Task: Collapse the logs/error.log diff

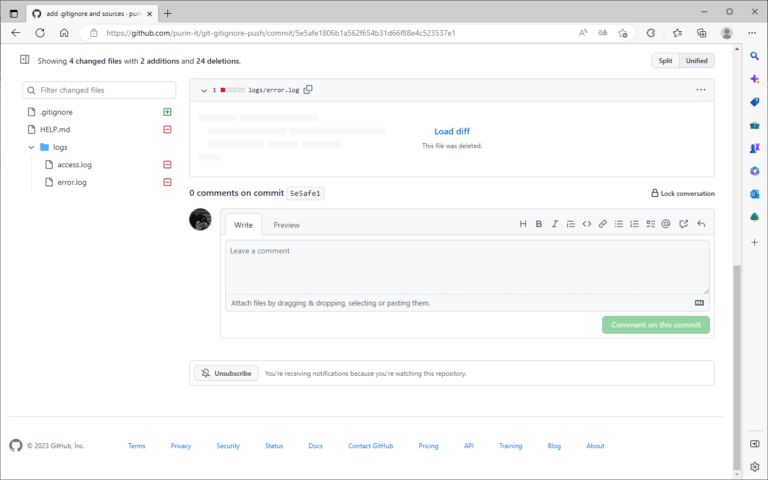Action: point(204,90)
